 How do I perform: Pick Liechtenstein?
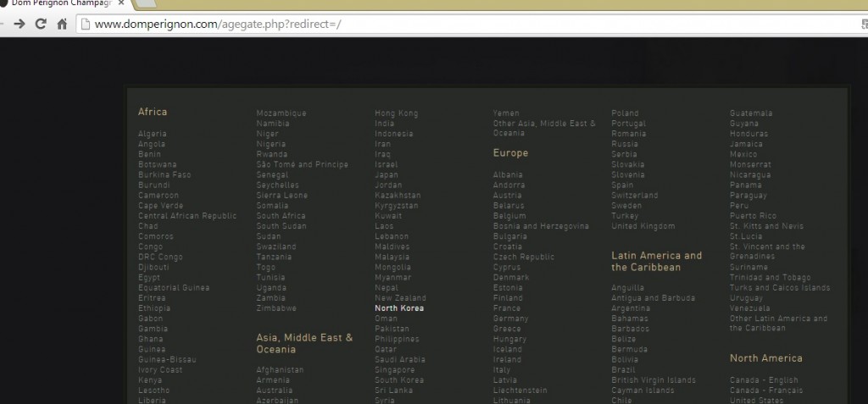[520, 390]
